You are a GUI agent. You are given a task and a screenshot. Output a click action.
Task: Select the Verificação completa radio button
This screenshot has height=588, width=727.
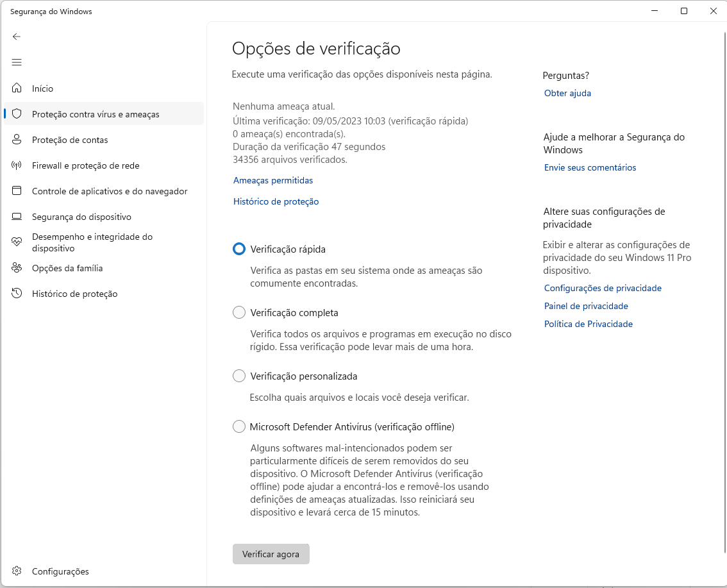pos(239,312)
